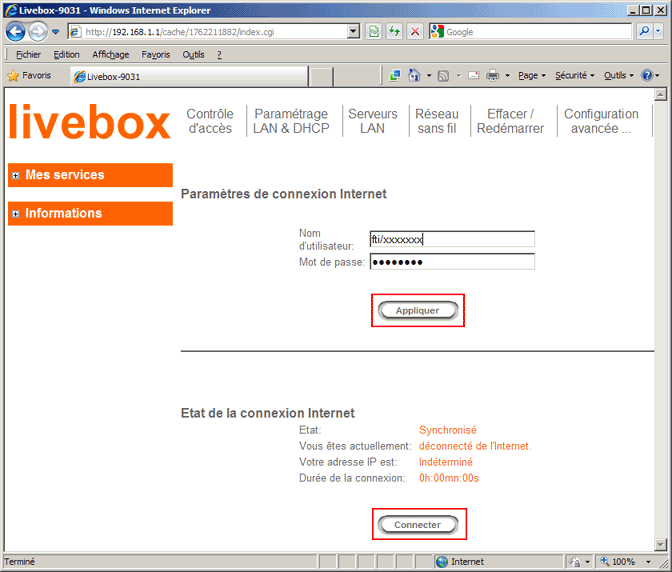Click the browser Forward arrow

pos(38,32)
